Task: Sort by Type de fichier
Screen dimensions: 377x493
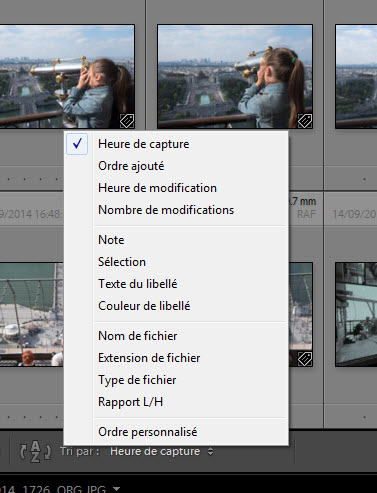Action: [x=176, y=380]
